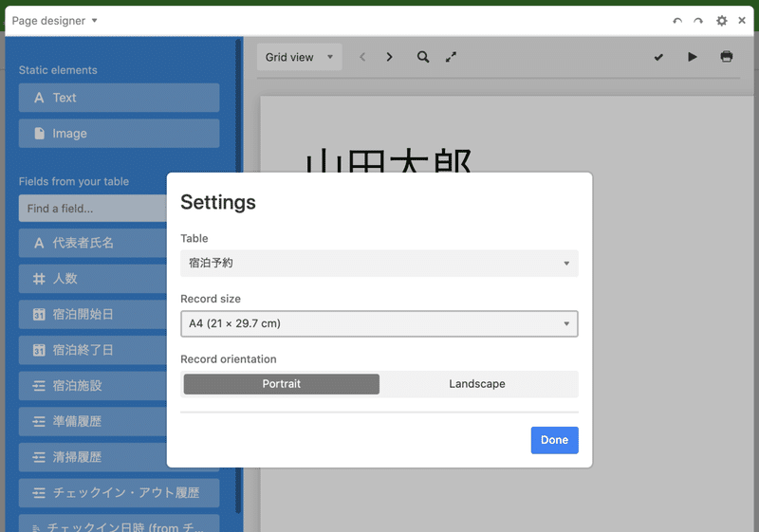Click the Settings heading text
The width and height of the screenshot is (759, 532).
(218, 202)
